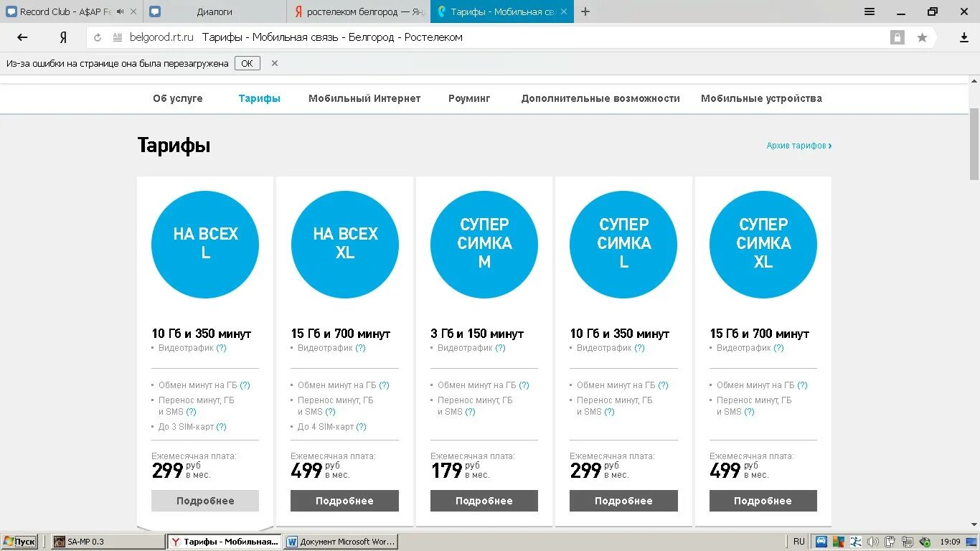
Task: Confirm notification with OK button
Action: pyautogui.click(x=247, y=63)
